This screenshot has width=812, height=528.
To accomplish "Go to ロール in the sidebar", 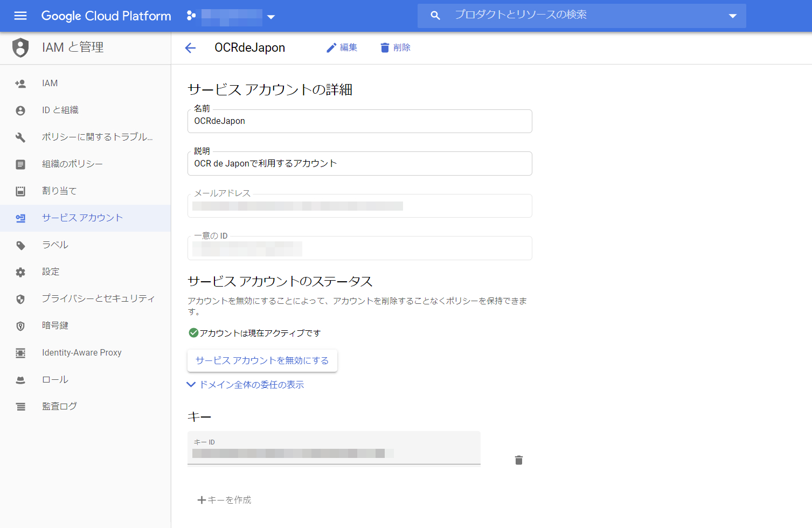I will (x=55, y=379).
